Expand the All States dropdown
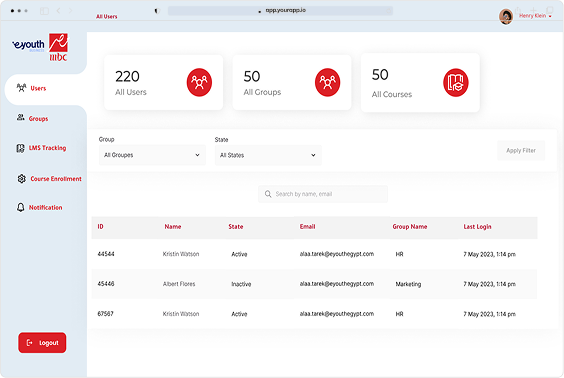Screen dimensions: 564x378 268,155
